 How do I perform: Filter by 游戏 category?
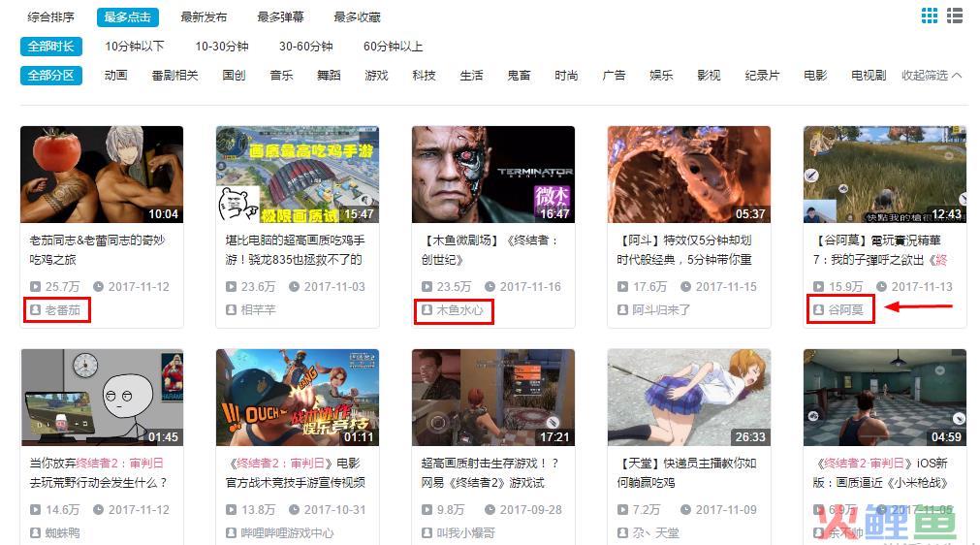tap(376, 76)
